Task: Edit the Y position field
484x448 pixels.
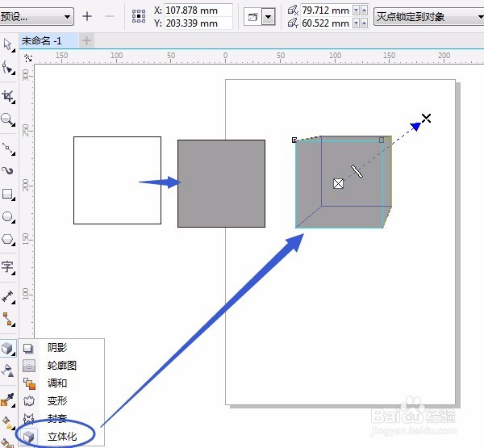Action: [198, 23]
